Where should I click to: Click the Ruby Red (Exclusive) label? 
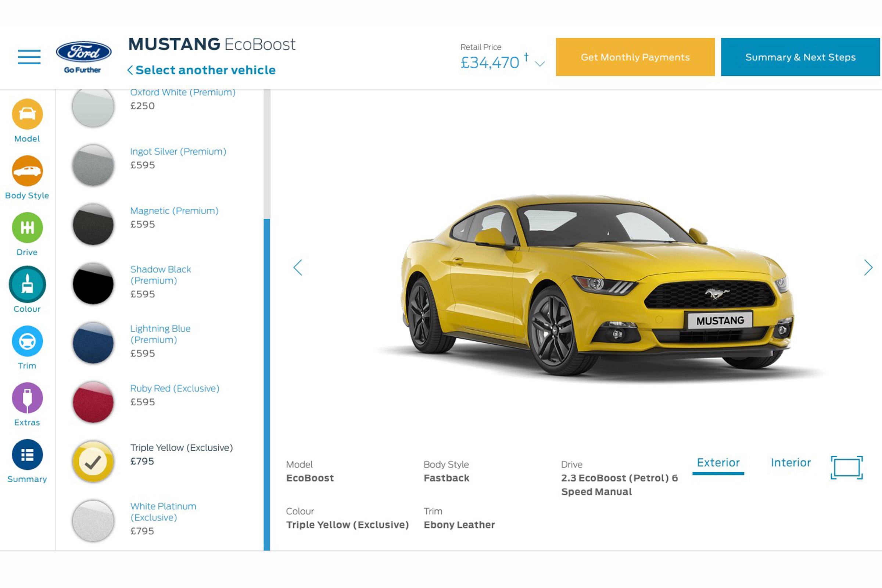coord(175,388)
